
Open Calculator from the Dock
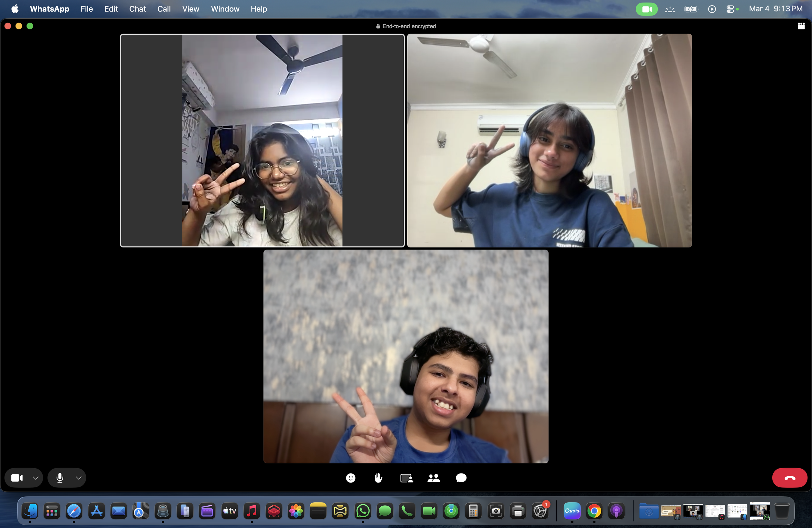point(473,511)
